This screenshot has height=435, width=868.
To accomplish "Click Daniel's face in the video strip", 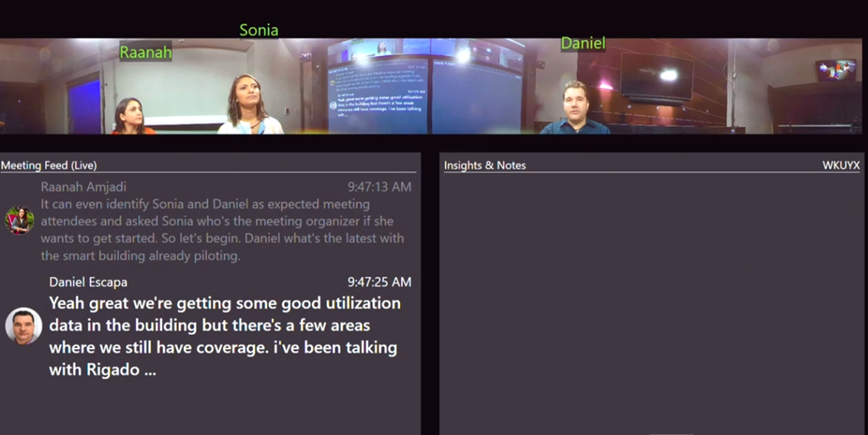I will coord(576,102).
